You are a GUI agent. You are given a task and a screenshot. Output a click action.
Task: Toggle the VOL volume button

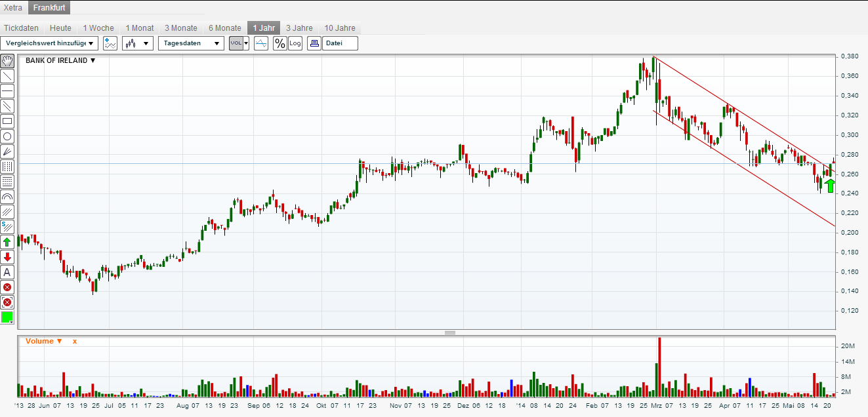click(x=236, y=43)
